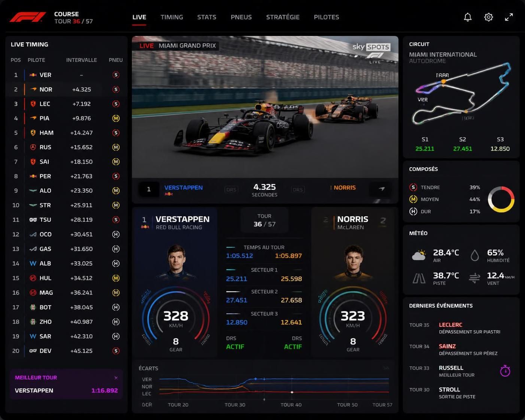Open the STROLL sortie de piste event
Screen dimensions: 525x420
pyautogui.click(x=461, y=393)
